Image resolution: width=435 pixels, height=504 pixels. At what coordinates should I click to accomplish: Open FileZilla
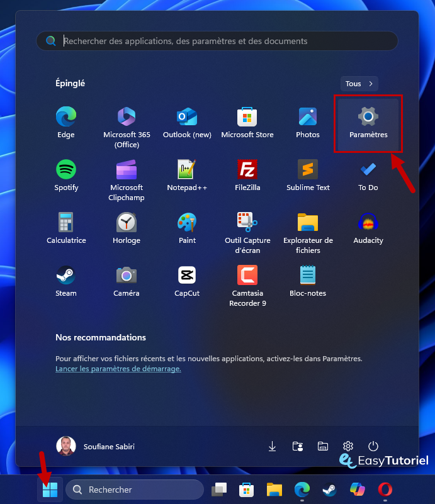tap(247, 175)
